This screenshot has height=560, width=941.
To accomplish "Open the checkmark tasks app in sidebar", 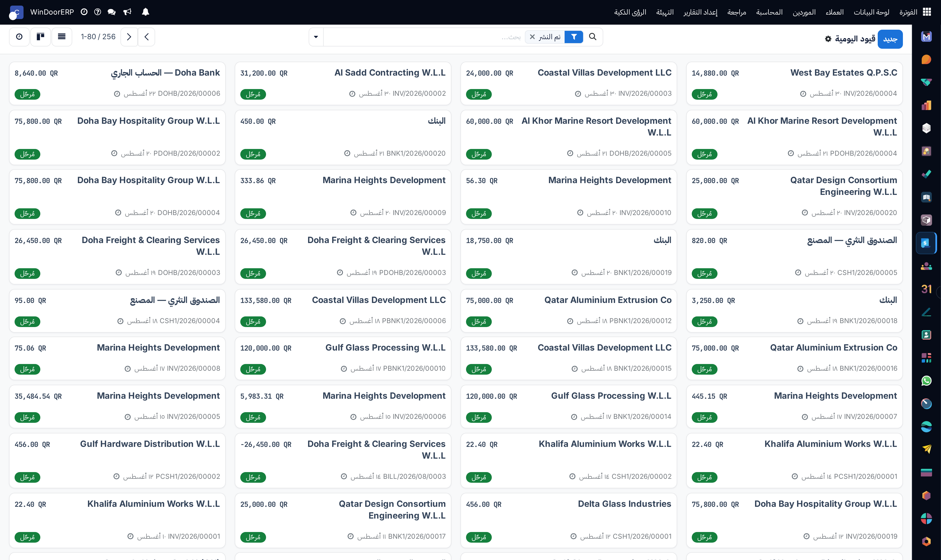I will pos(926,174).
